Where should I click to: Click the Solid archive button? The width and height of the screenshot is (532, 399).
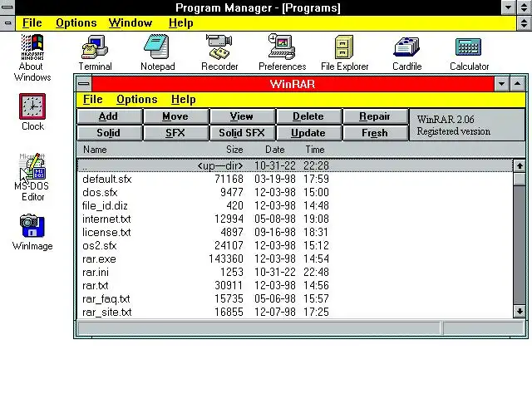tap(109, 133)
